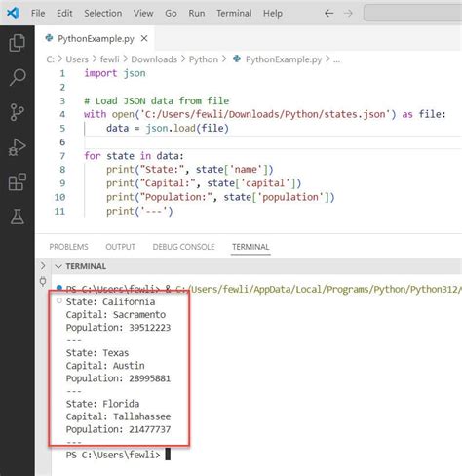Open the Extensions view
Viewport: 462px width, 476px height.
pos(17,181)
